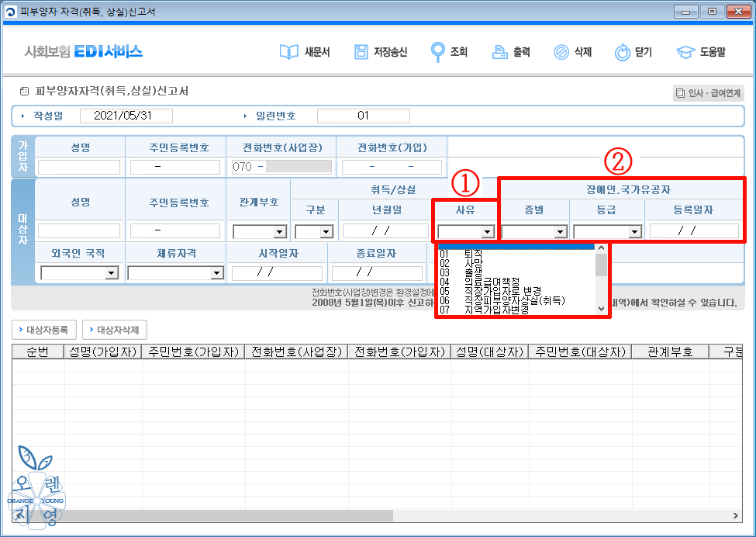
Task: Select 05 직장가입자로 변경 option
Action: click(517, 292)
